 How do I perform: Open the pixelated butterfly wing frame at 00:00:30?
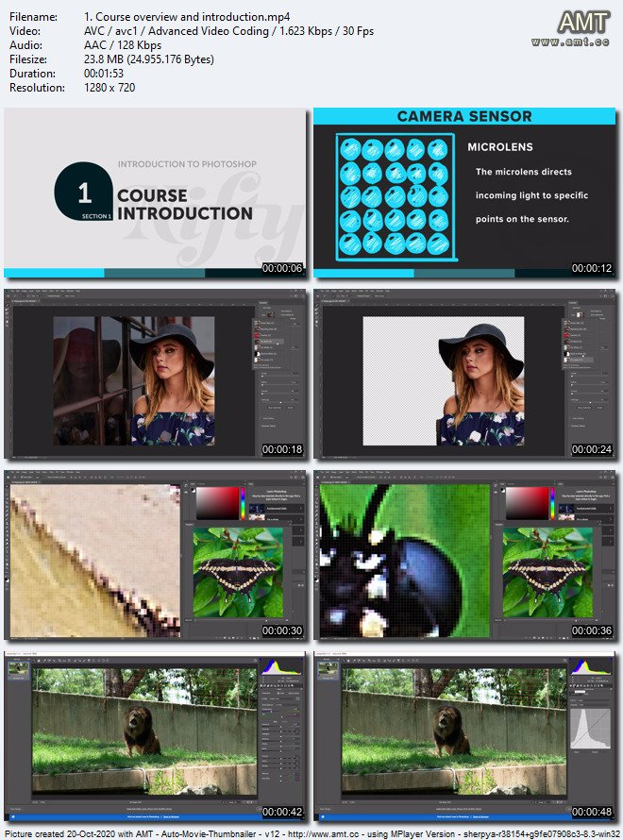click(x=155, y=555)
